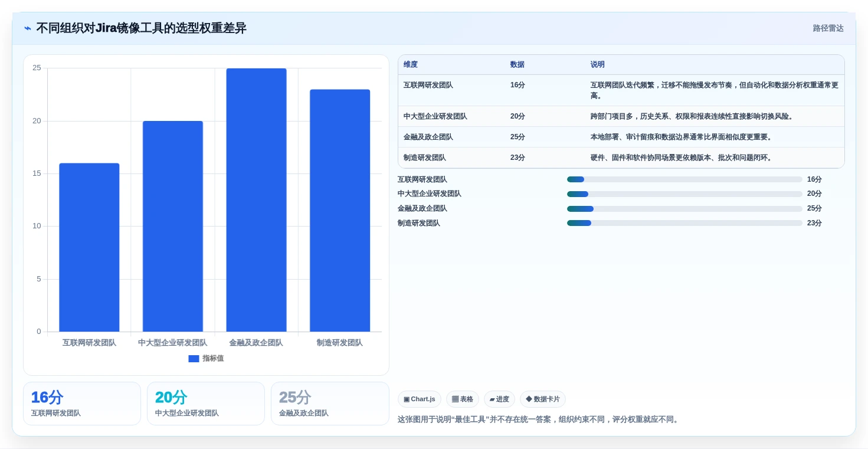Click the 路径雷达 label in header

[x=828, y=28]
